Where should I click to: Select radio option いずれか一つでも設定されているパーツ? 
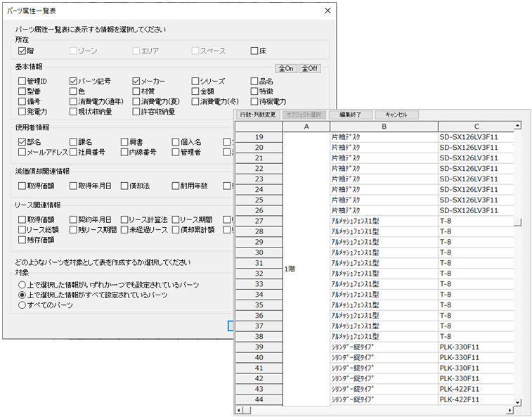point(22,285)
